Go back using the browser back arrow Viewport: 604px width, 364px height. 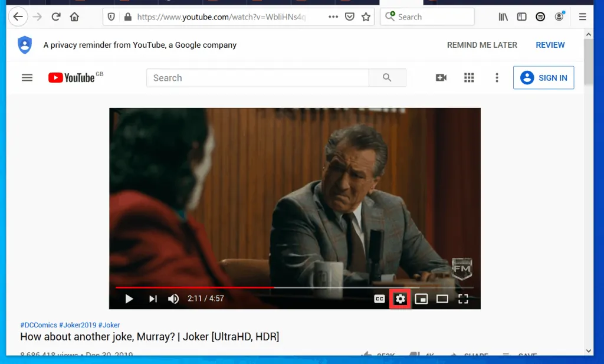tap(18, 17)
